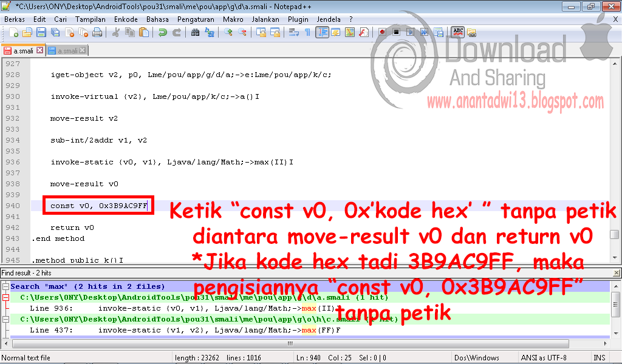This screenshot has width=622, height=364.
Task: Click the Redo toolbar icon
Action: coord(177,33)
